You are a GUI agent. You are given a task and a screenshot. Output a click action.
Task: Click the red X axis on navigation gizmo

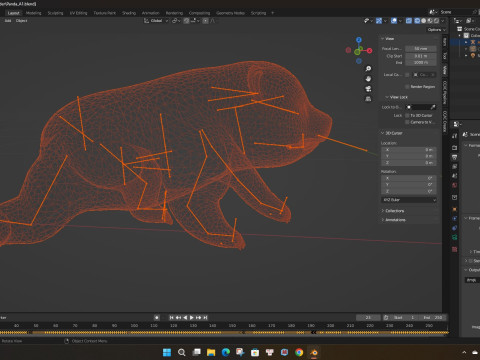click(369, 51)
